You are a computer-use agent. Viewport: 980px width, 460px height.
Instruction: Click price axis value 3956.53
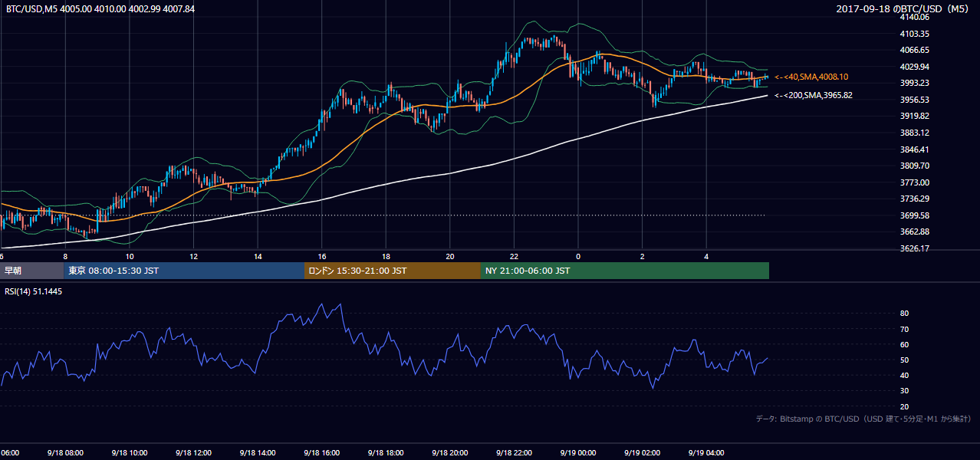915,100
